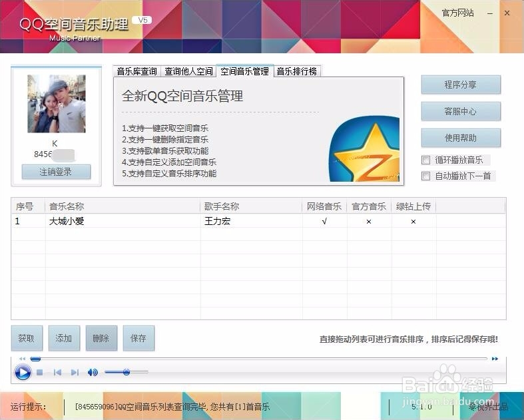
Task: Open the 官方网站 link
Action: click(x=458, y=13)
